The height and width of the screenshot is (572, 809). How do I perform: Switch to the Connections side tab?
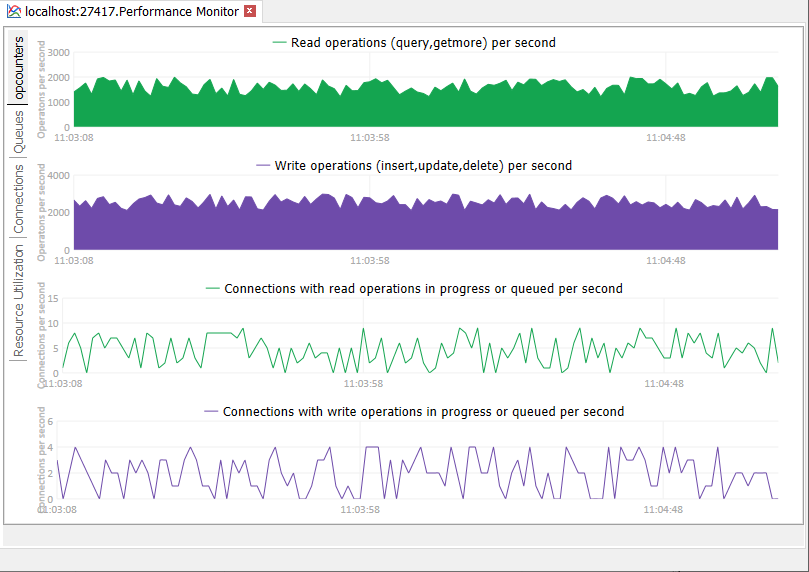point(19,200)
